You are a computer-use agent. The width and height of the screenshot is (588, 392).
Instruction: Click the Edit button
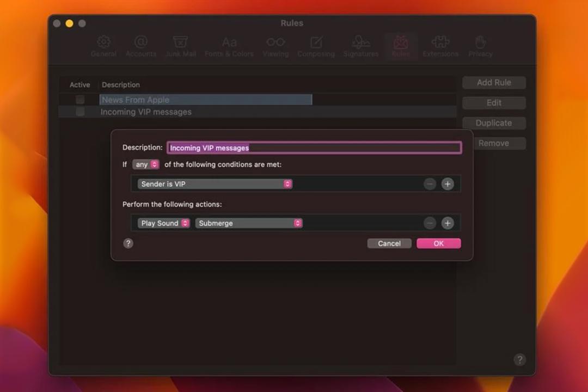click(494, 103)
